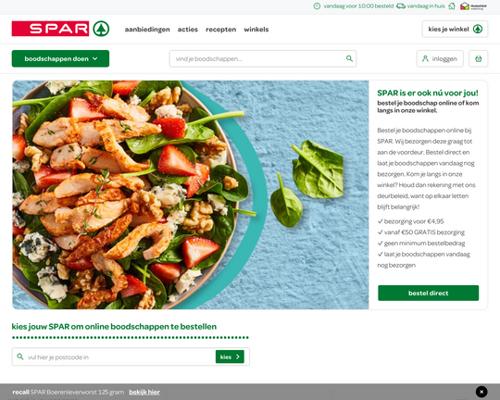500x400 pixels.
Task: Open the shopping basket icon
Action: [478, 59]
